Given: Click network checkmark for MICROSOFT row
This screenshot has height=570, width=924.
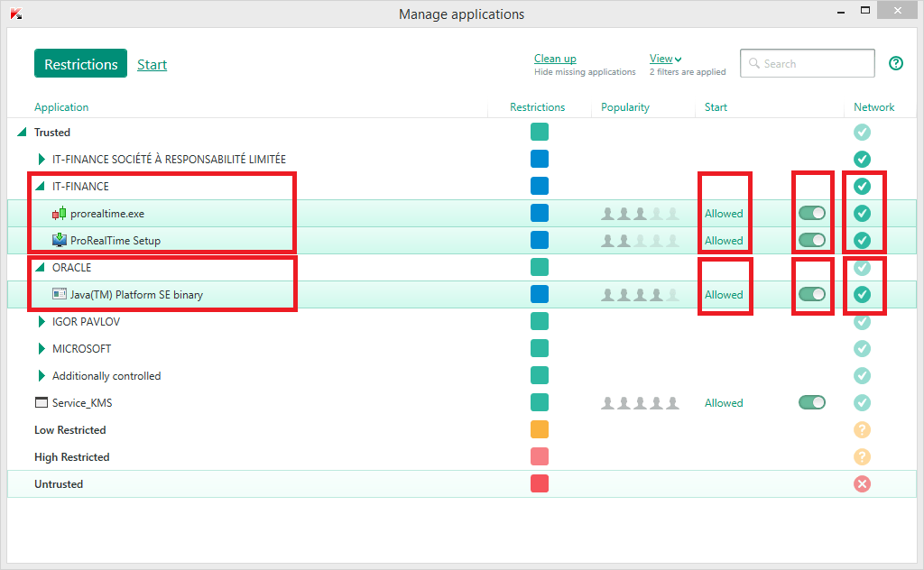Looking at the screenshot, I should point(862,349).
